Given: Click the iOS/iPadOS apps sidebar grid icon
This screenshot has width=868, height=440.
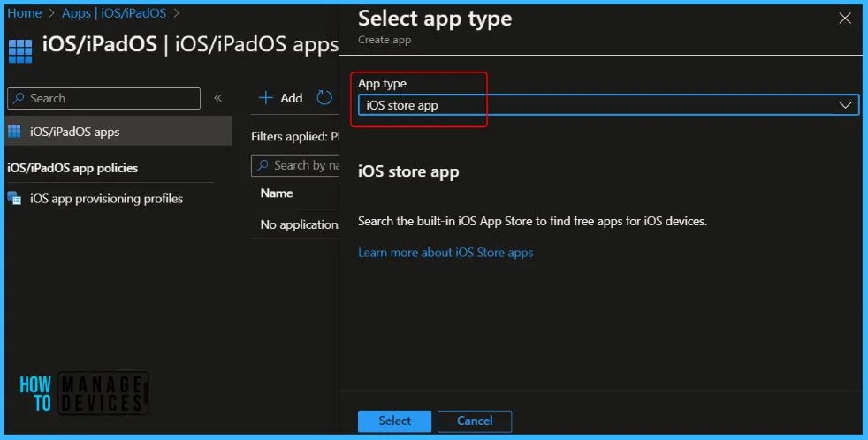Looking at the screenshot, I should click(x=14, y=131).
